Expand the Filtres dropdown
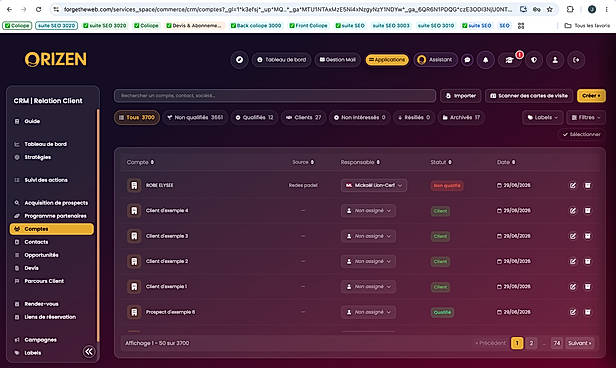 [586, 117]
